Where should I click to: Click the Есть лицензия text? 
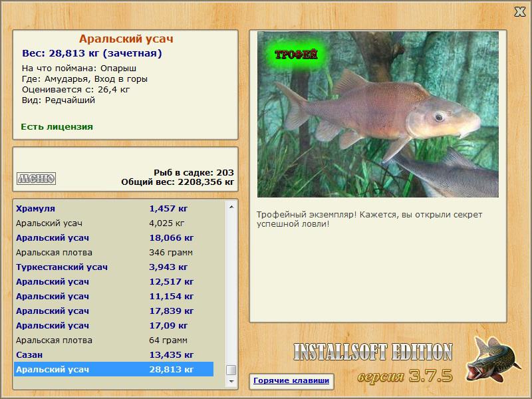(57, 127)
